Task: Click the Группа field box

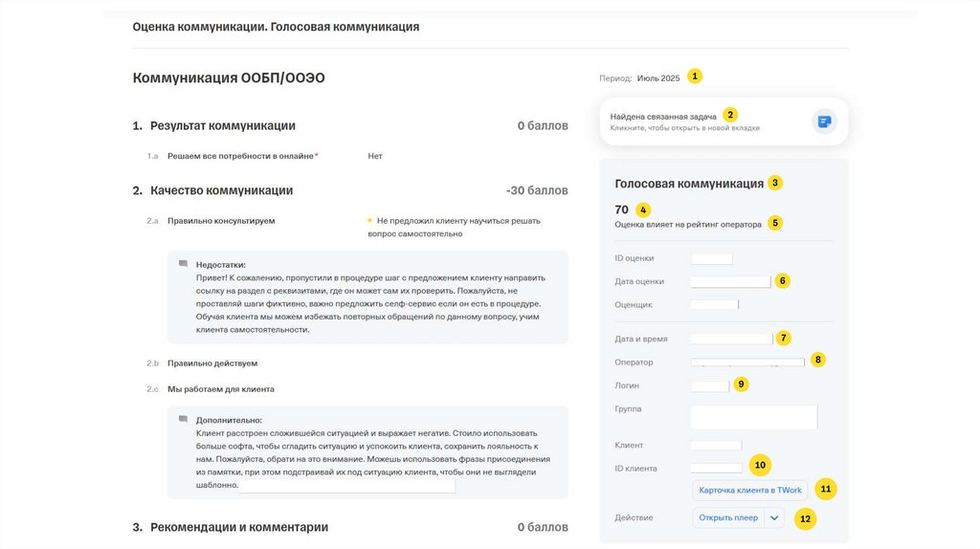Action: click(x=753, y=416)
